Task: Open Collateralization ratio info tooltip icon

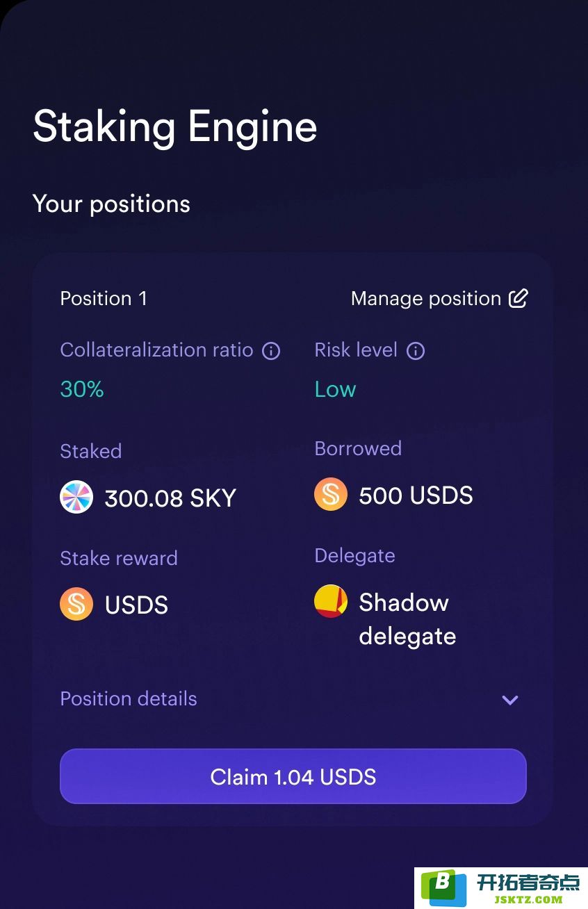Action: 271,350
